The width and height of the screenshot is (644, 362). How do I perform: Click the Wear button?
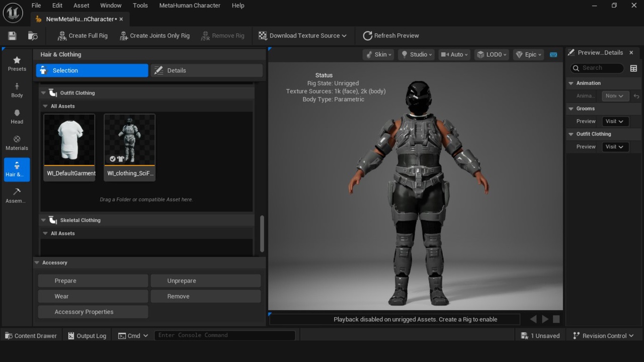point(93,296)
